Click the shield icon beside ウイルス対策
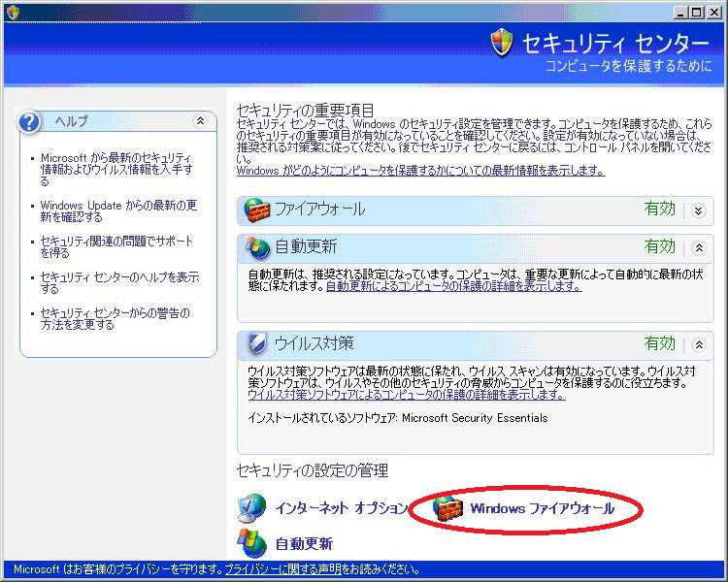728x582 pixels. (257, 344)
